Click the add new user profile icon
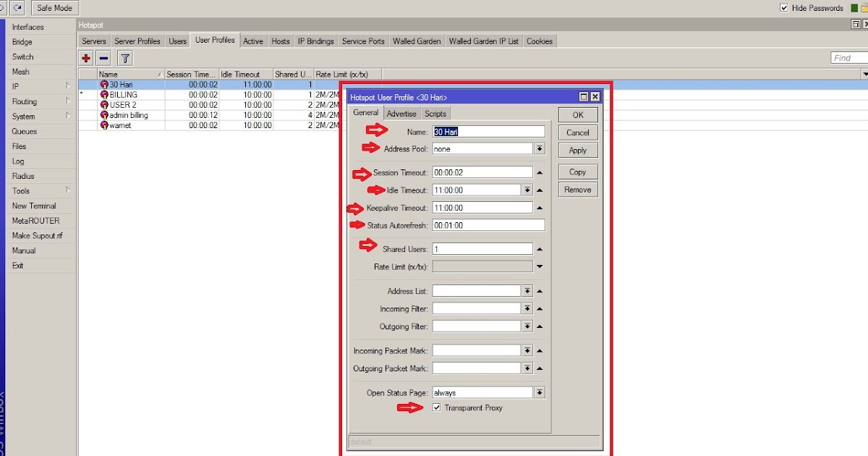The width and height of the screenshot is (868, 456). pyautogui.click(x=86, y=57)
